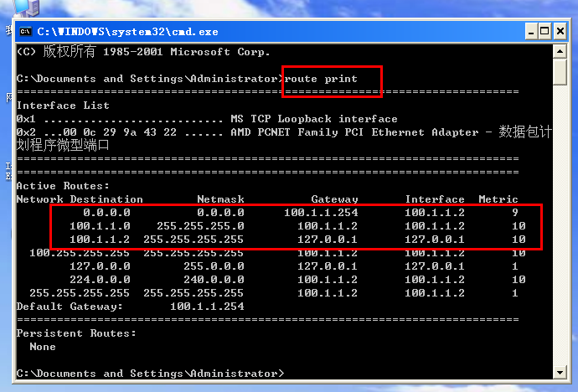Screen dimensions: 578x392
Task: Click destination '224.0.0.0' multicast route
Action: 100,280
